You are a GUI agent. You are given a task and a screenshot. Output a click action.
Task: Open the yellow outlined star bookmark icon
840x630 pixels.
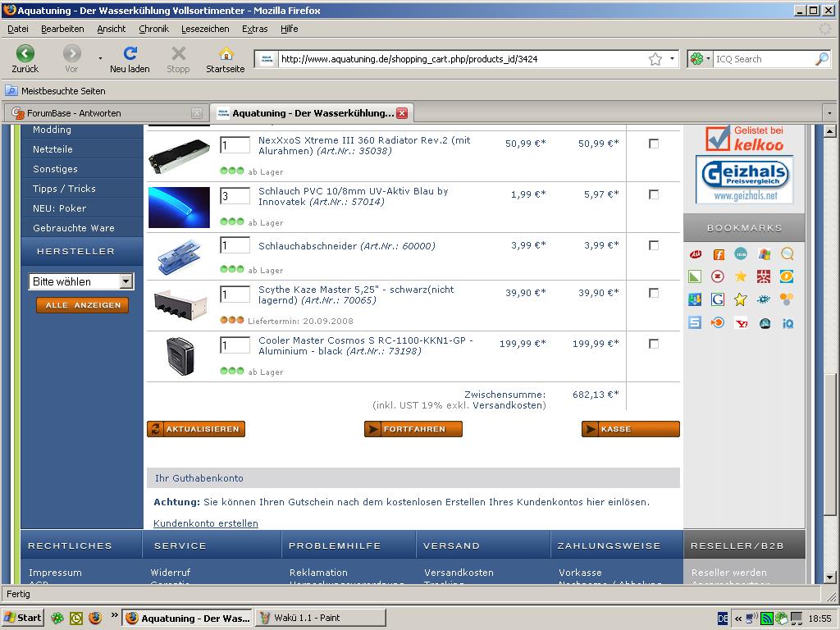tap(741, 299)
